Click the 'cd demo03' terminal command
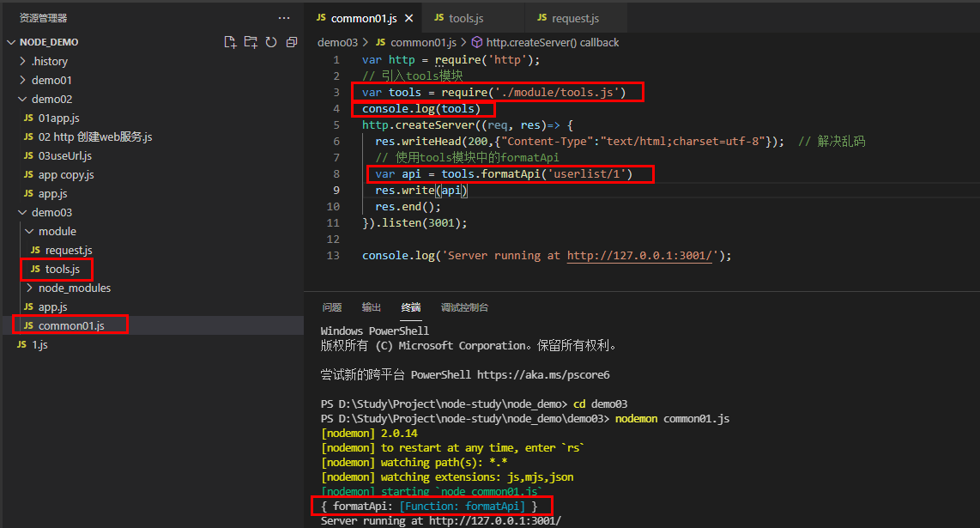 coord(601,404)
